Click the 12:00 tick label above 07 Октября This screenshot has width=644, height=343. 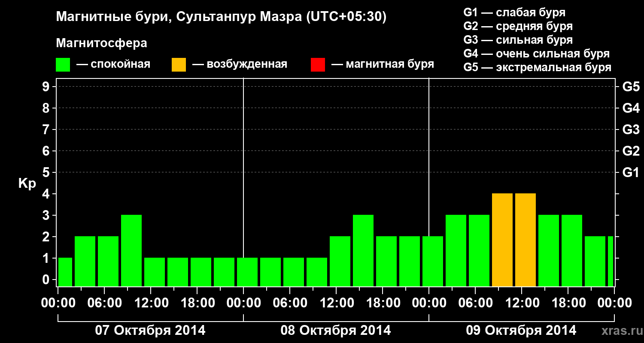tap(151, 303)
